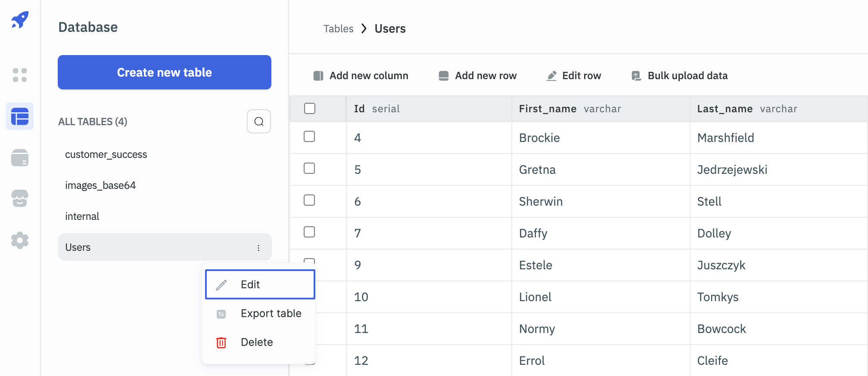868x376 pixels.
Task: Click Add new column
Action: [361, 76]
